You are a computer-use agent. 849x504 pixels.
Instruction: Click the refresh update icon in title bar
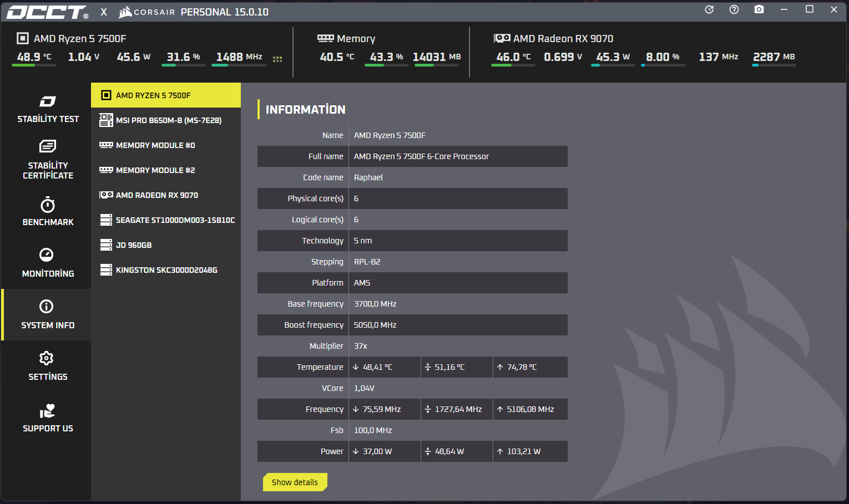point(709,9)
